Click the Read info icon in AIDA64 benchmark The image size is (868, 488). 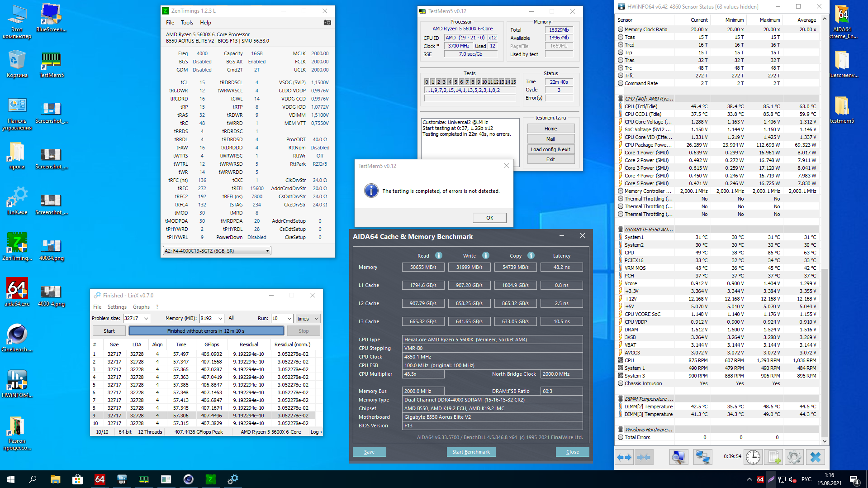click(x=439, y=255)
